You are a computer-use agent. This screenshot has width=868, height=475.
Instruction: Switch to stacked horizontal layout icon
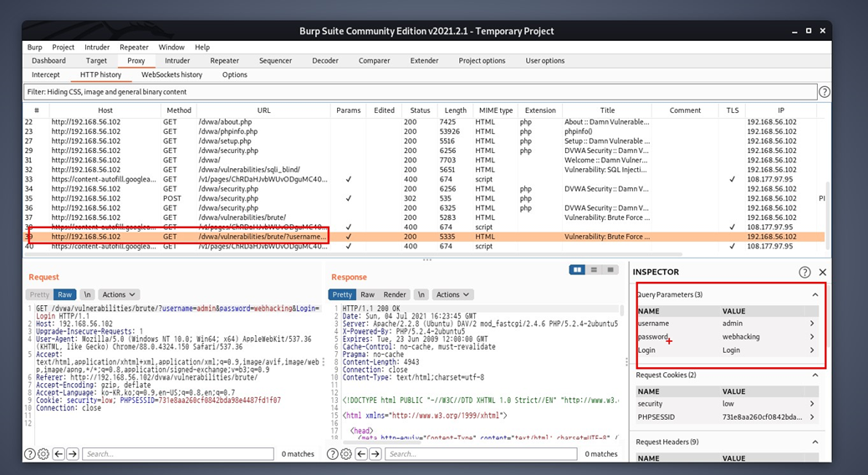click(x=594, y=269)
